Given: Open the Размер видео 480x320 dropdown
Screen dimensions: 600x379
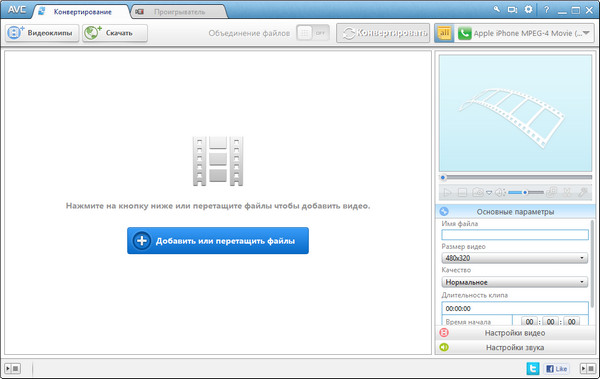Looking at the screenshot, I should coord(515,258).
